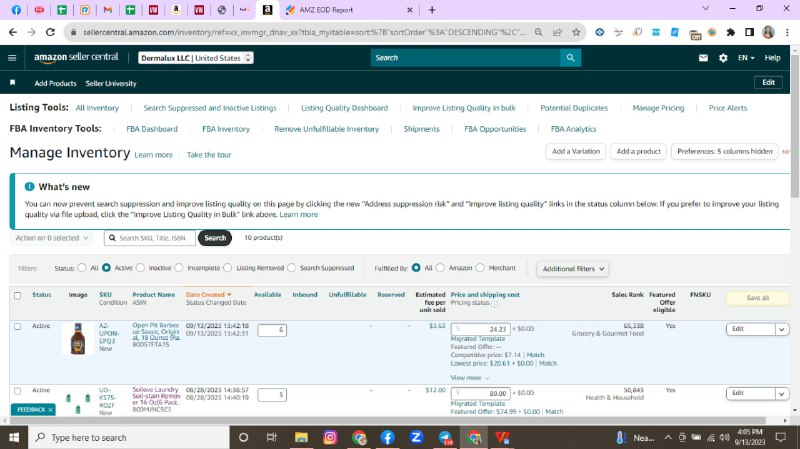Check the Solieve Laundry row checkbox
The height and width of the screenshot is (449, 800).
click(18, 391)
